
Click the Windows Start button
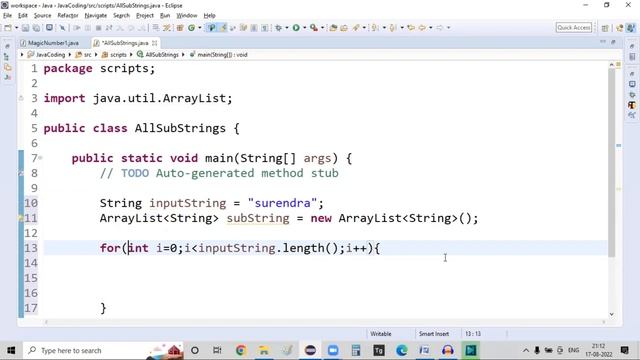[x=11, y=350]
